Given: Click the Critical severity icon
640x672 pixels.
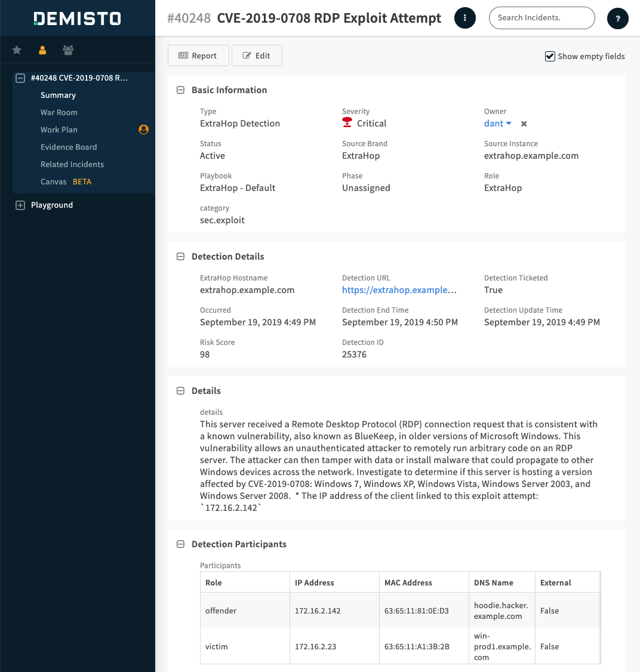Looking at the screenshot, I should click(347, 123).
